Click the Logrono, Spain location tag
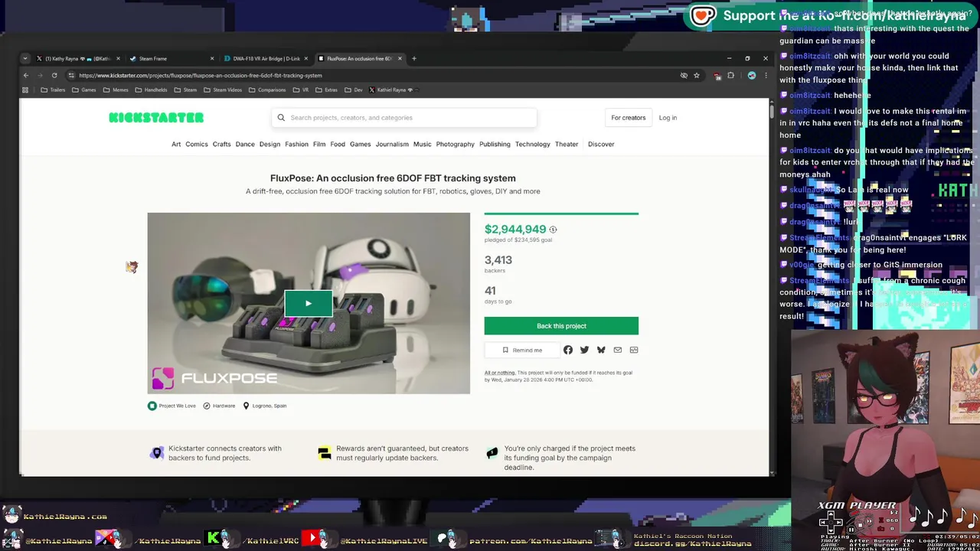 coord(265,406)
